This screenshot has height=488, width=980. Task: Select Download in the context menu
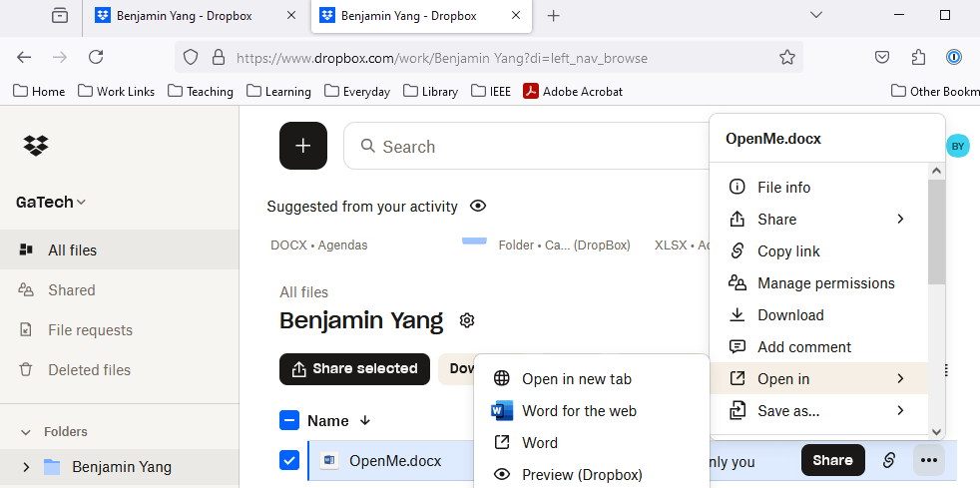tap(790, 315)
